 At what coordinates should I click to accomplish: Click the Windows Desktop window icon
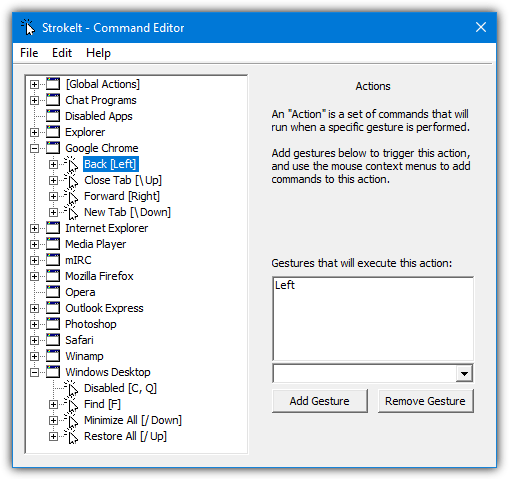pos(53,372)
